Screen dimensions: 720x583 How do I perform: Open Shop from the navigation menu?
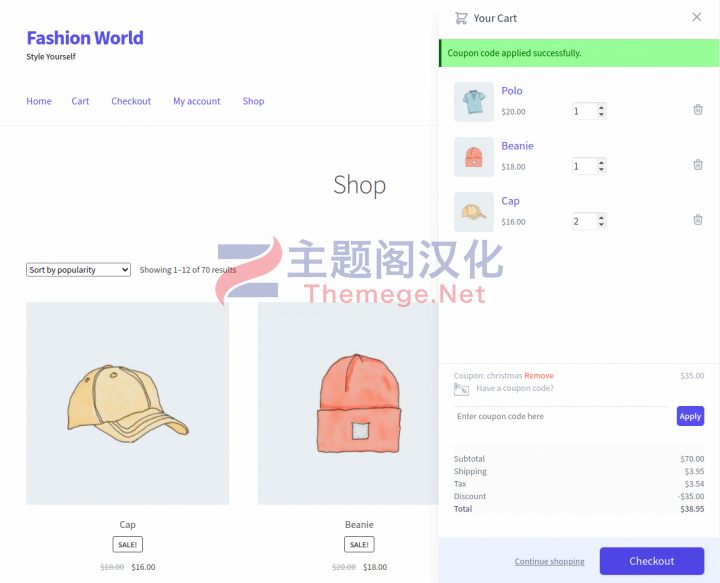253,101
